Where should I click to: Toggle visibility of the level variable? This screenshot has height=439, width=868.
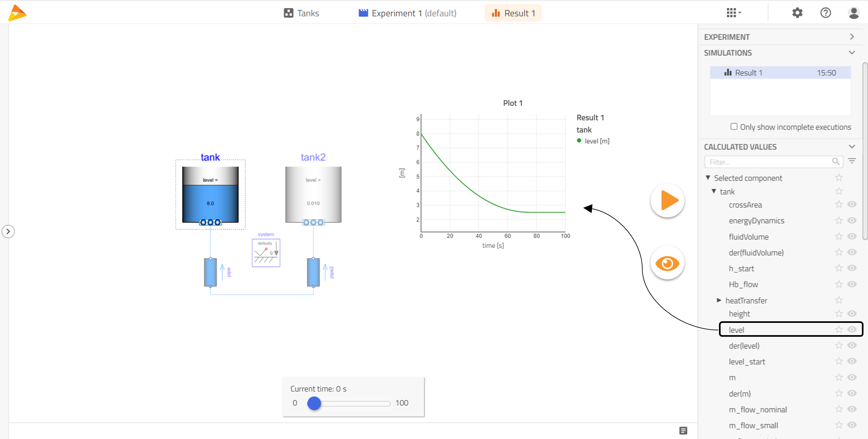(852, 330)
